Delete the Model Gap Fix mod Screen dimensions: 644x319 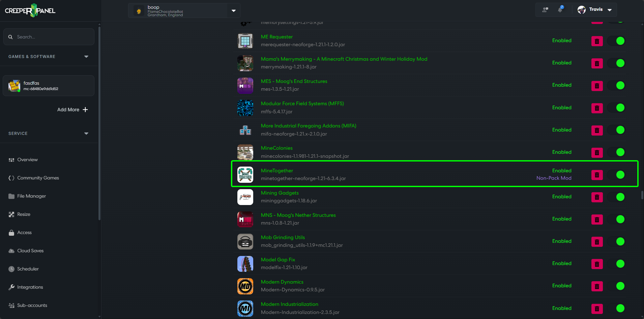597,264
